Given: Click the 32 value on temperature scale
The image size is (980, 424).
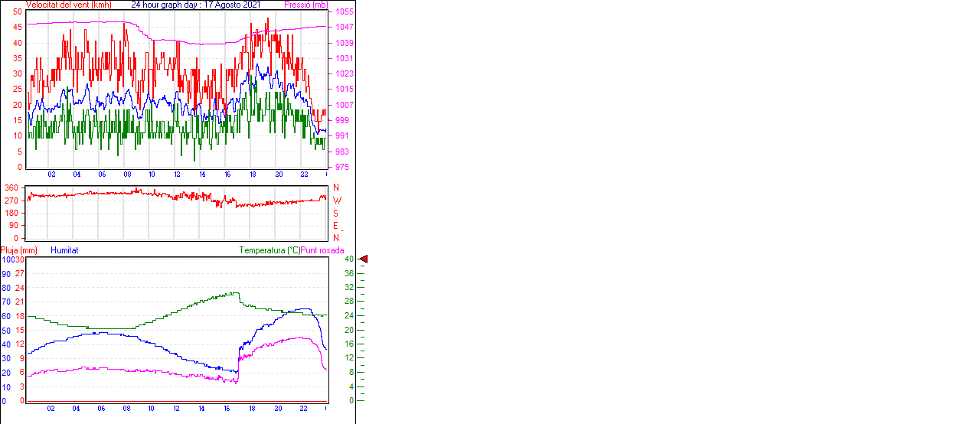Looking at the screenshot, I should [348, 288].
